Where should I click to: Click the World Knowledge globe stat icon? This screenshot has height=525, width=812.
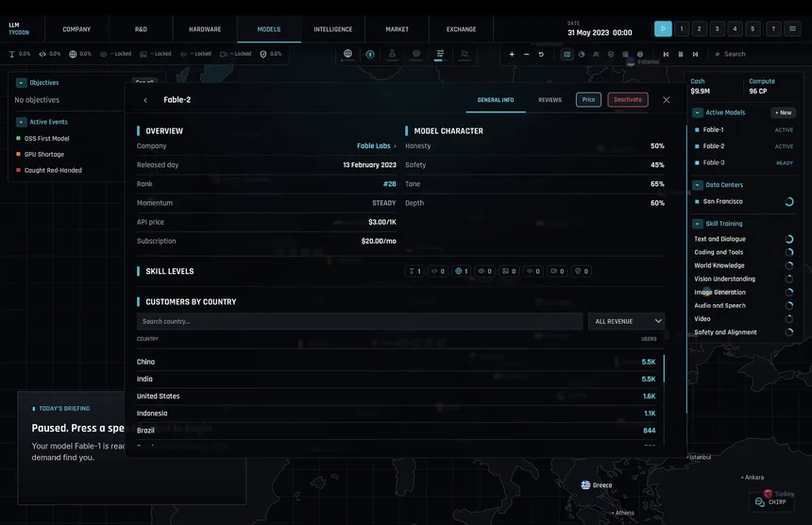[x=73, y=54]
